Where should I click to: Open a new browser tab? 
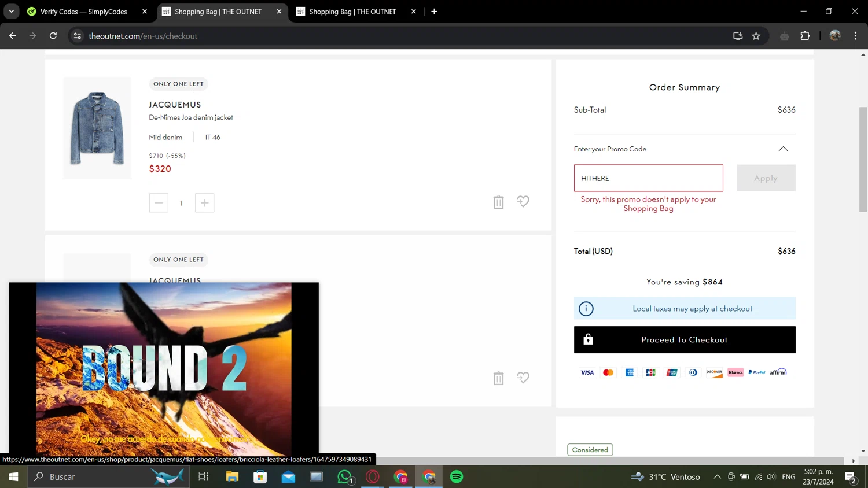click(434, 12)
